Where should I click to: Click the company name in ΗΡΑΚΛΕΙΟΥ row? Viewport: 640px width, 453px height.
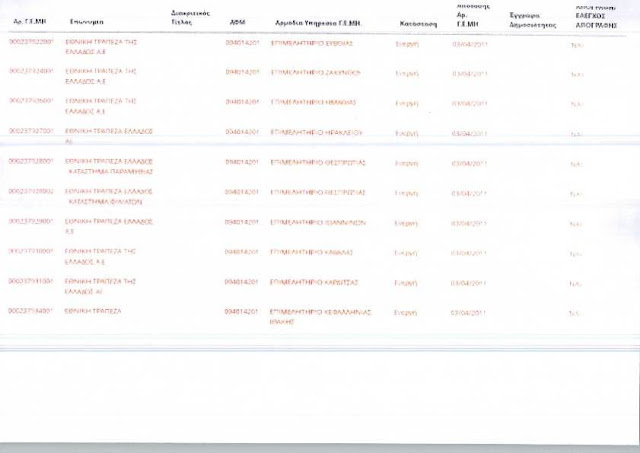pos(109,136)
